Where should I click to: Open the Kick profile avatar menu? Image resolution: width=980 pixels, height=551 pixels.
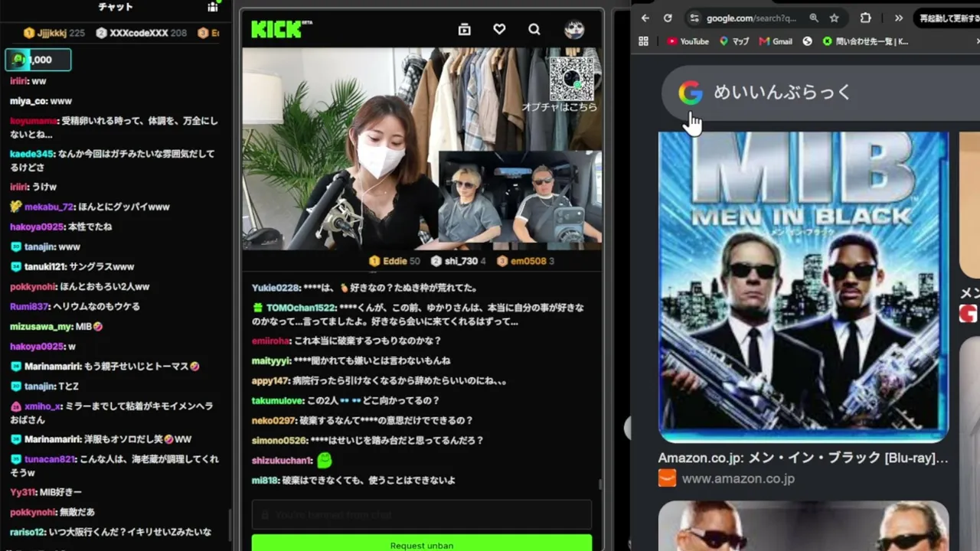click(x=574, y=29)
